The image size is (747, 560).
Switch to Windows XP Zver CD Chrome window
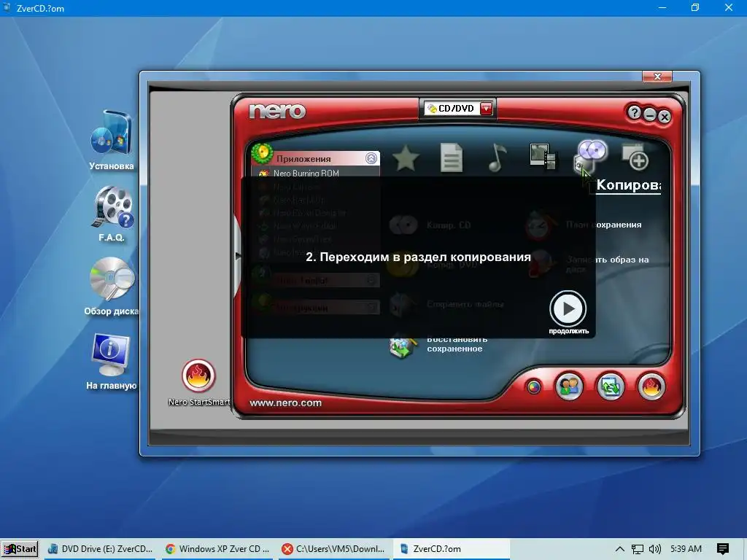pos(217,549)
